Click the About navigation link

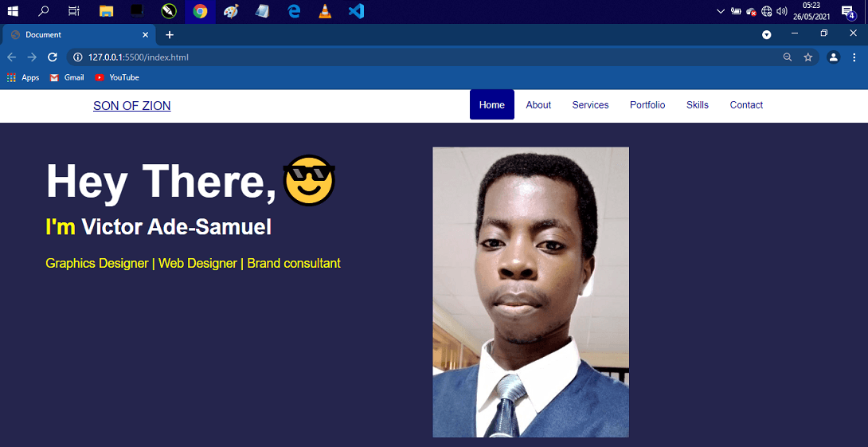(538, 105)
